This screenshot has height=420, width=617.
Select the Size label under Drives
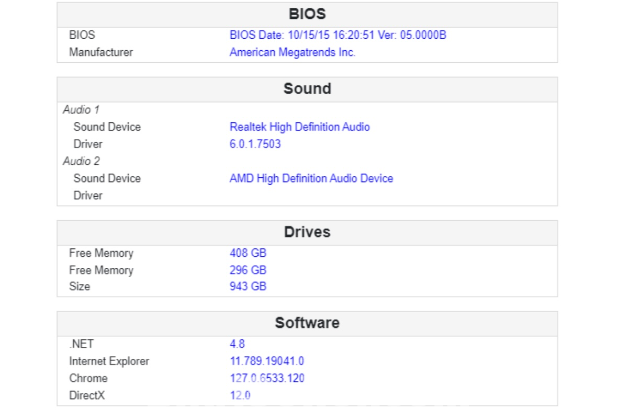tap(80, 287)
